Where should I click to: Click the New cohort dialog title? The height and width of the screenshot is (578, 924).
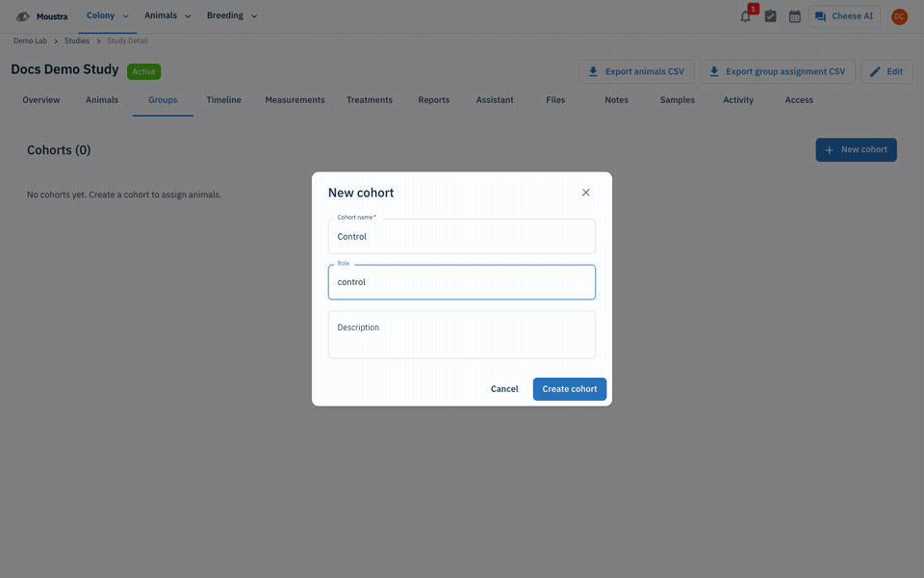click(x=361, y=193)
